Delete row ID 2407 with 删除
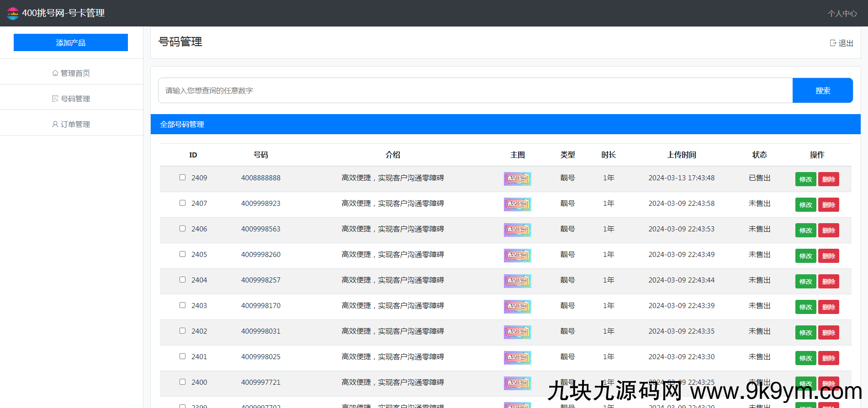The image size is (868, 408). (x=828, y=205)
